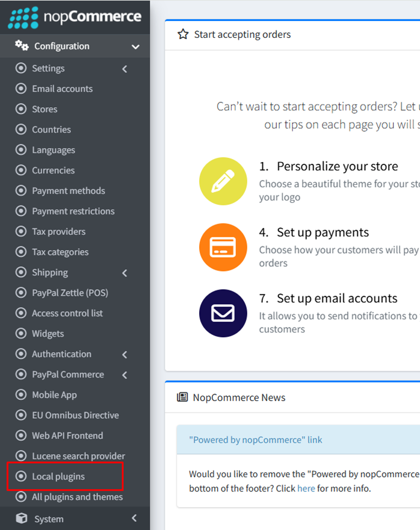420x530 pixels.
Task: Collapse the Configuration menu chevron
Action: pos(135,47)
